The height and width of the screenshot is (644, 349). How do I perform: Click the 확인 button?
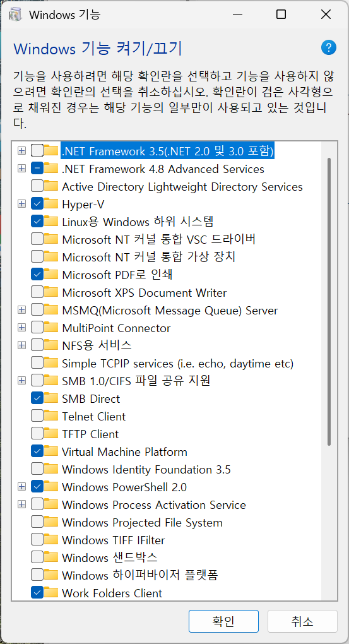(x=223, y=621)
